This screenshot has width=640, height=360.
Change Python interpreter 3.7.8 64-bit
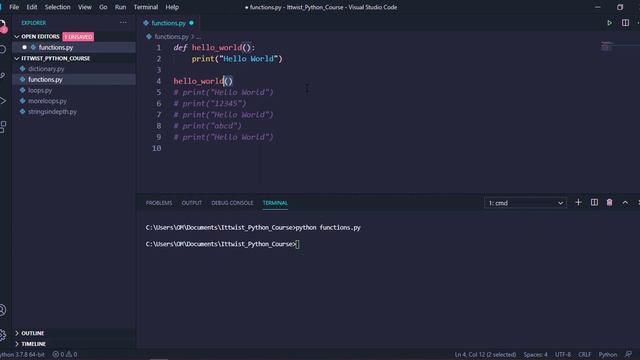22,354
